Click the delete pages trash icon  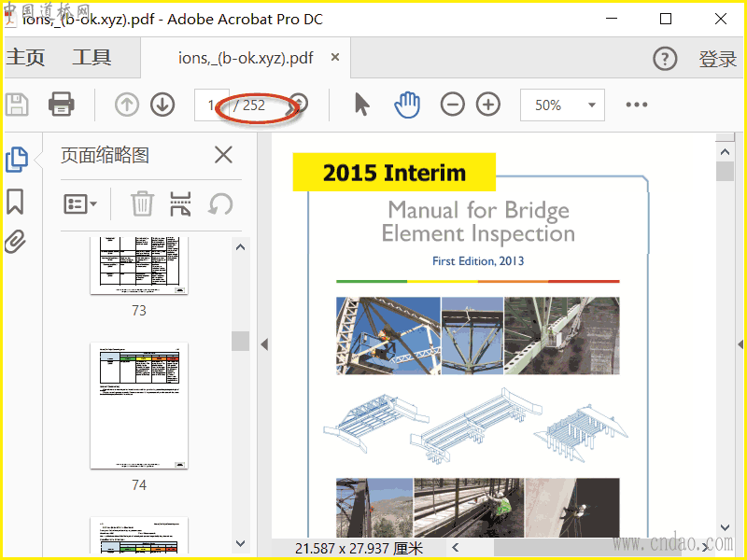click(x=142, y=203)
